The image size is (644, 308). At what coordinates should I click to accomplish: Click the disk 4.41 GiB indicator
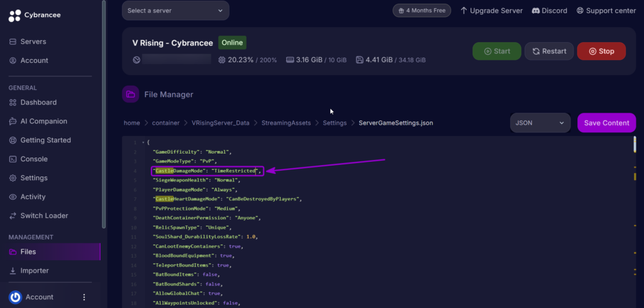pos(391,60)
